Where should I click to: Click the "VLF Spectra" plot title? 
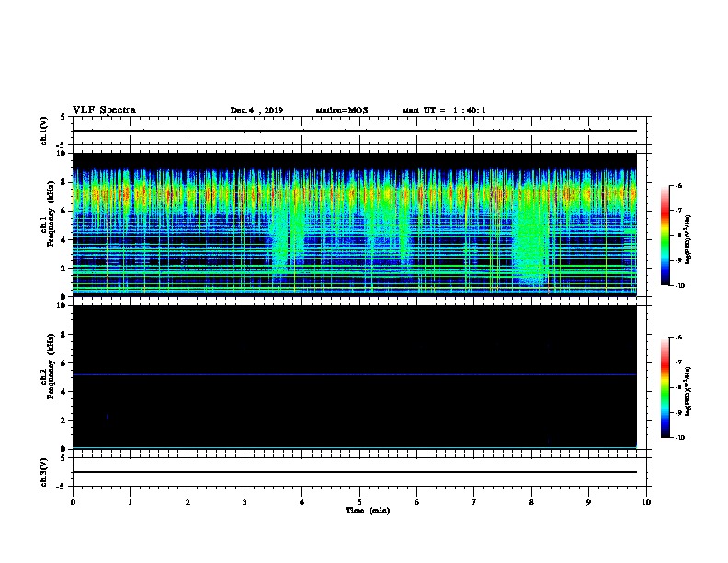[x=104, y=110]
